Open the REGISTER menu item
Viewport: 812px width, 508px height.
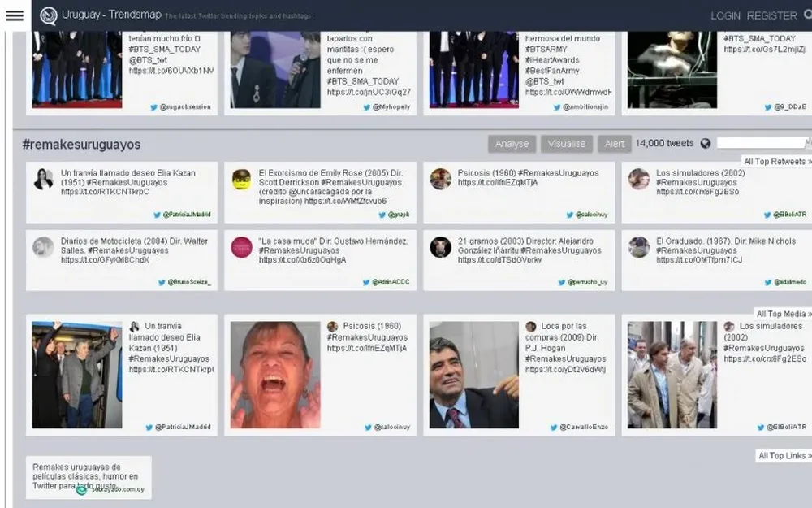[x=771, y=15]
